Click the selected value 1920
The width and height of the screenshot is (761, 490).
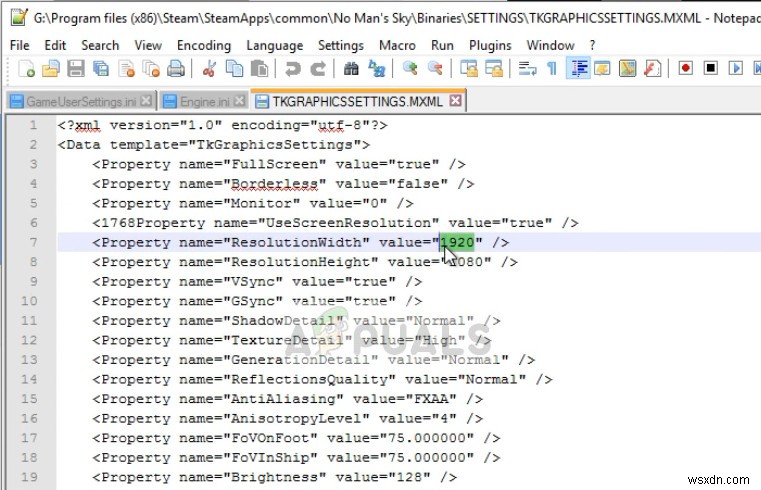coord(457,242)
